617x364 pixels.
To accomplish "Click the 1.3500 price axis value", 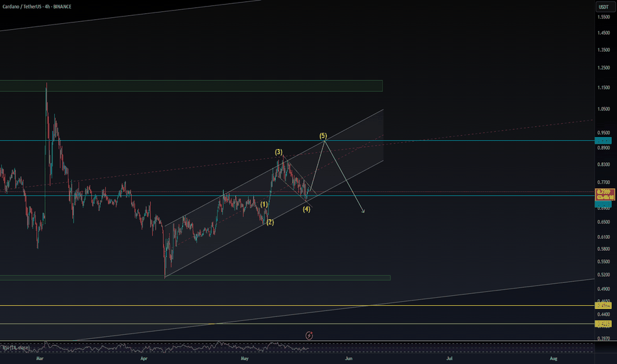I will click(604, 50).
